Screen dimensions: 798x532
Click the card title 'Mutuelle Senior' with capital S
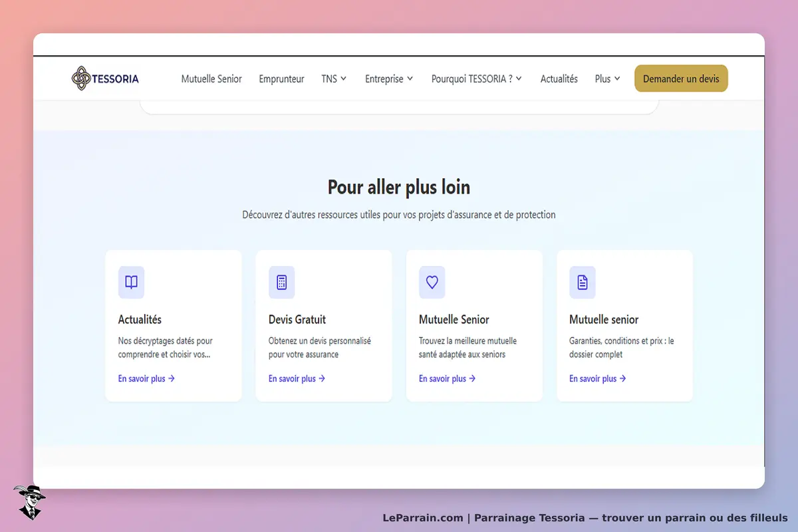pos(454,319)
